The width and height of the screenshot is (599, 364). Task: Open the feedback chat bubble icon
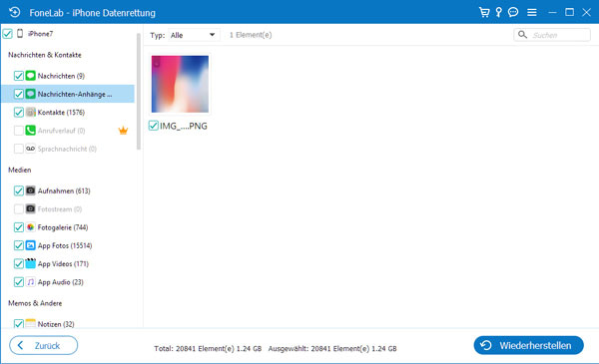(513, 12)
